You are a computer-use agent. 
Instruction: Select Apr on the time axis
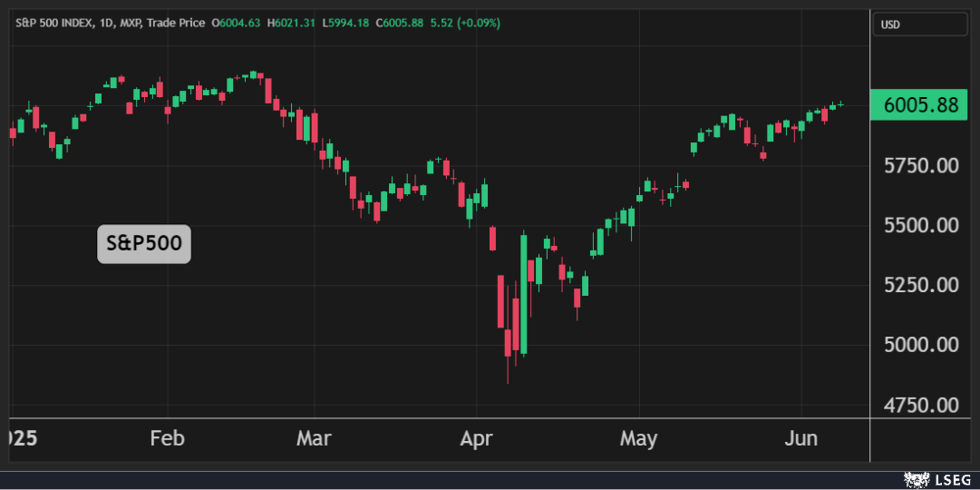click(476, 439)
